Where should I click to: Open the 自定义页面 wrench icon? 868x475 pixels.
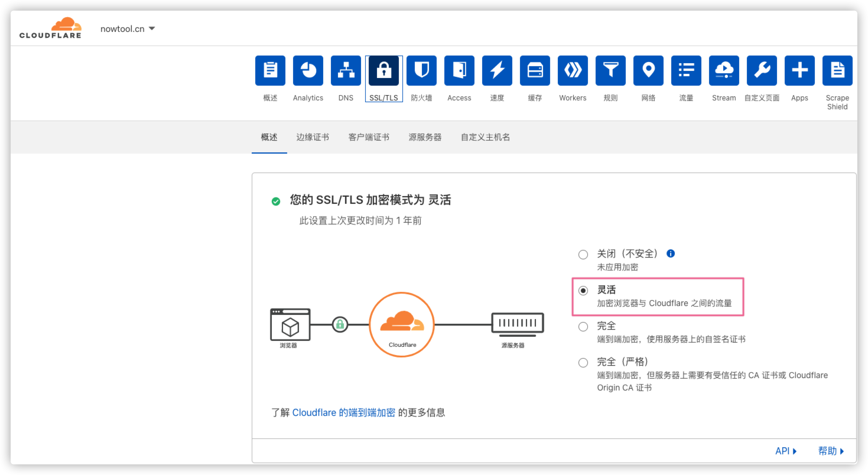coord(762,70)
